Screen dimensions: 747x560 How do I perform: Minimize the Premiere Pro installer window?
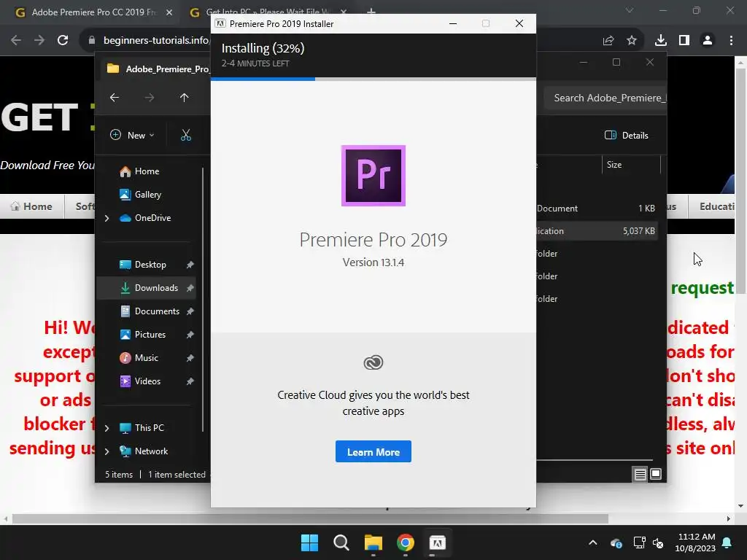click(x=453, y=24)
